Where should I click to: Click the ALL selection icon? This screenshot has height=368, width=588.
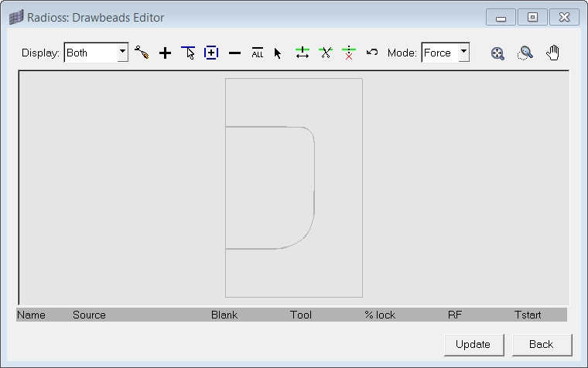coord(258,53)
